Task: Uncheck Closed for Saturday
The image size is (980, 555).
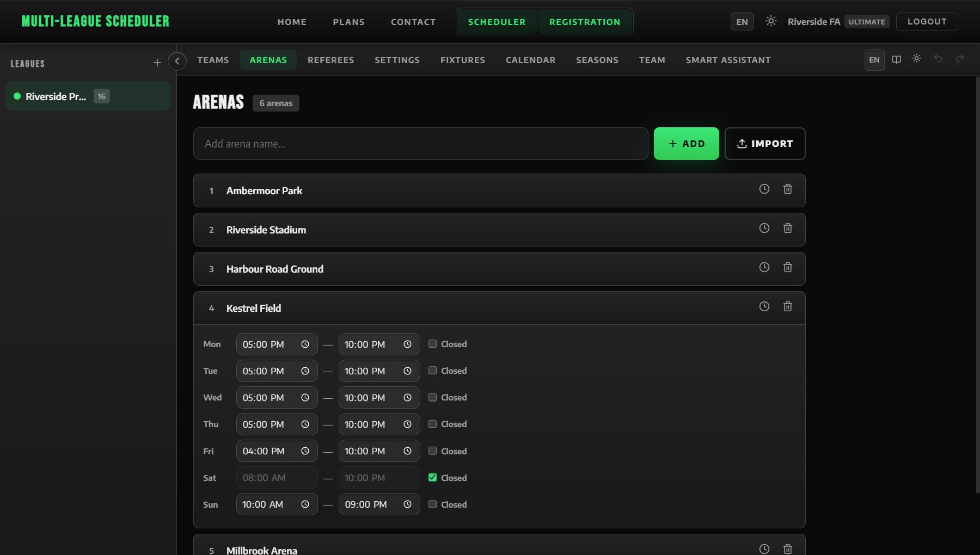Action: (x=432, y=477)
